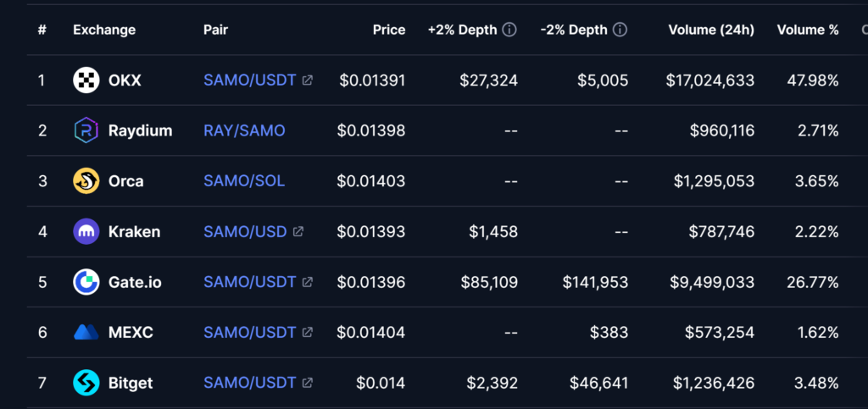This screenshot has width=868, height=409.
Task: Click the Kraken exchange logo icon
Action: tap(86, 231)
